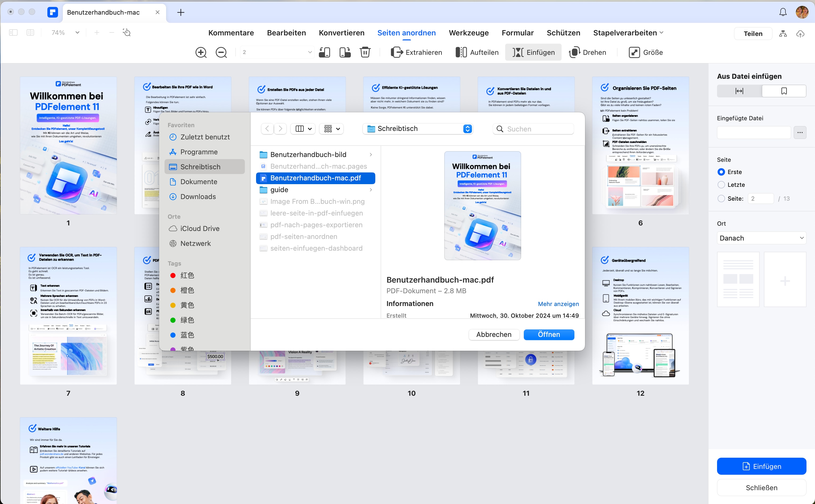This screenshot has height=504, width=815.
Task: Open Downloads in sidebar
Action: click(x=198, y=197)
